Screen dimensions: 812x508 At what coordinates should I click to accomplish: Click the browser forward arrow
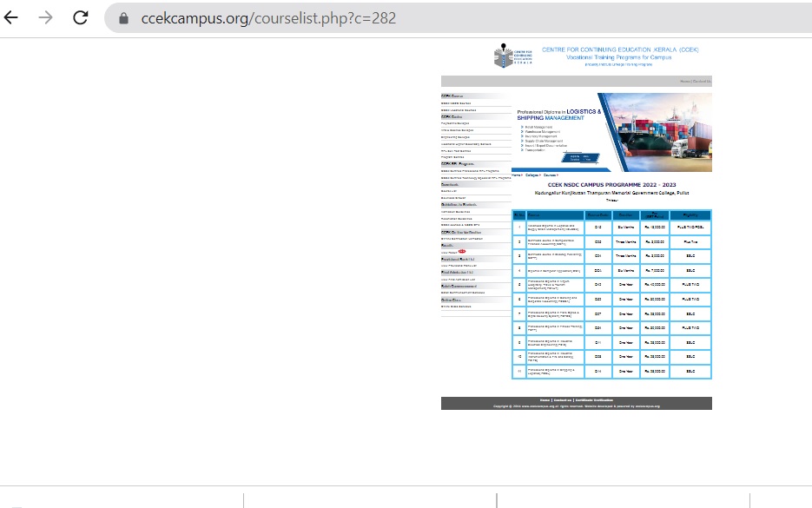click(x=45, y=17)
